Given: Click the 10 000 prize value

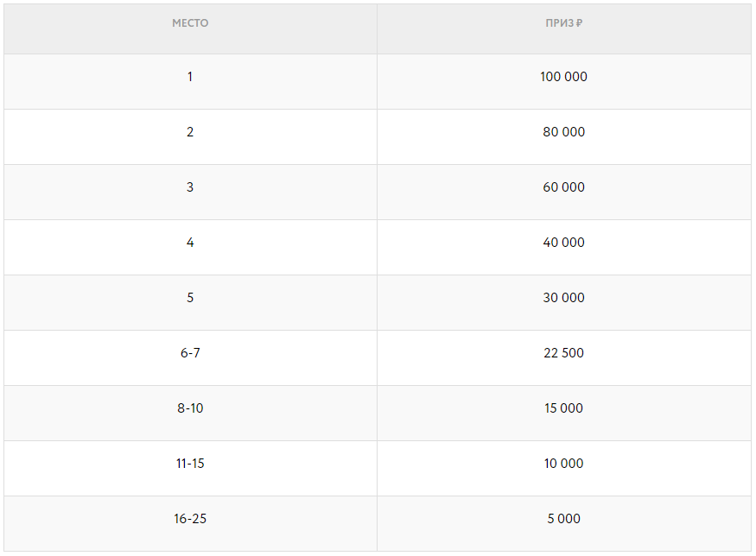Looking at the screenshot, I should (563, 464).
